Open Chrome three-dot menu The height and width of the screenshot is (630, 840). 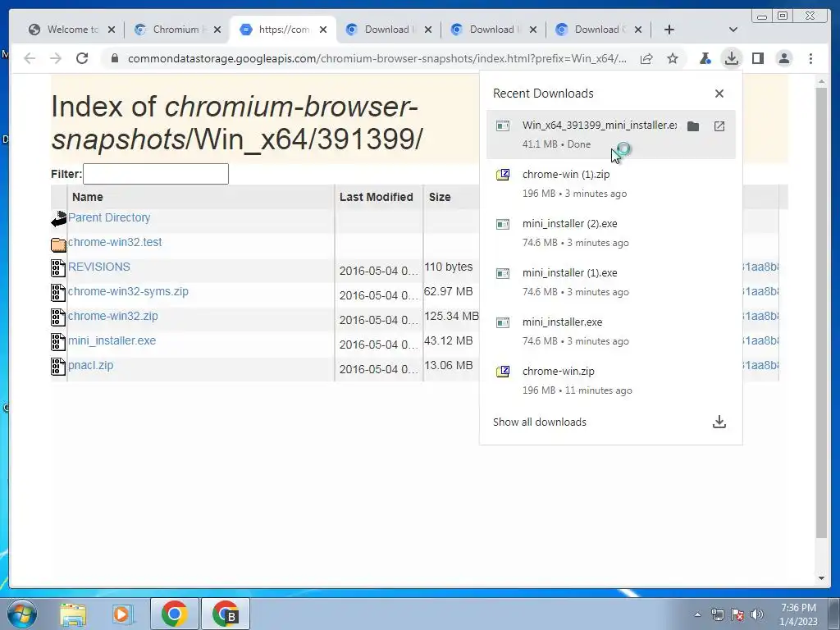810,58
